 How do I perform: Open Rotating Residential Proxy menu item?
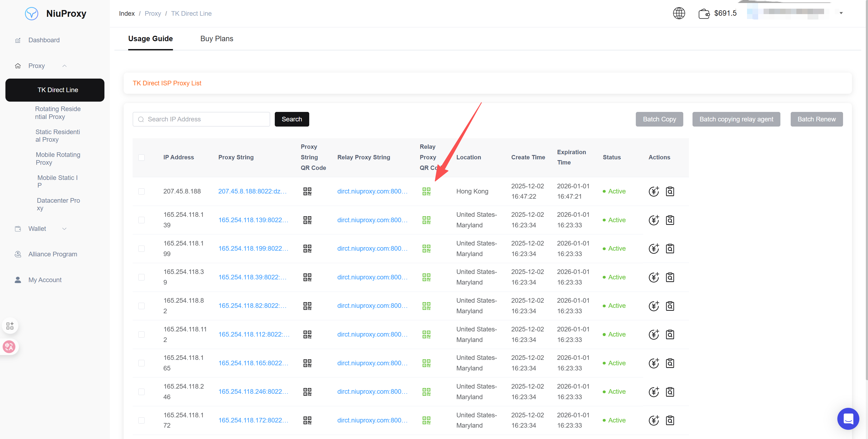[x=58, y=113]
